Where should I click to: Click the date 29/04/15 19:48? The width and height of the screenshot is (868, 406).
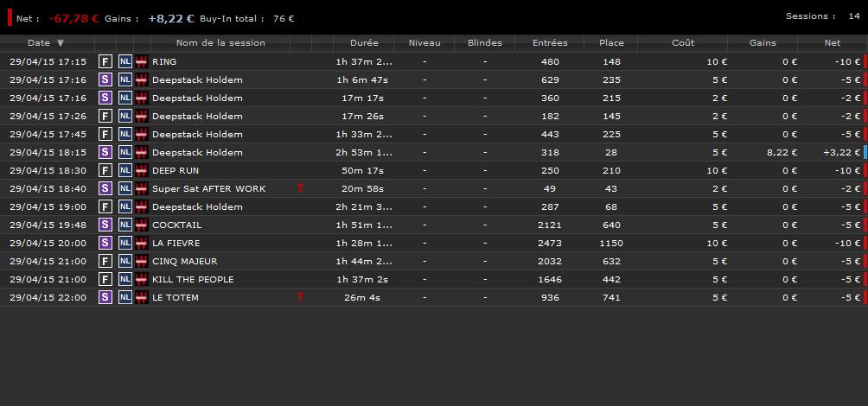pos(48,225)
